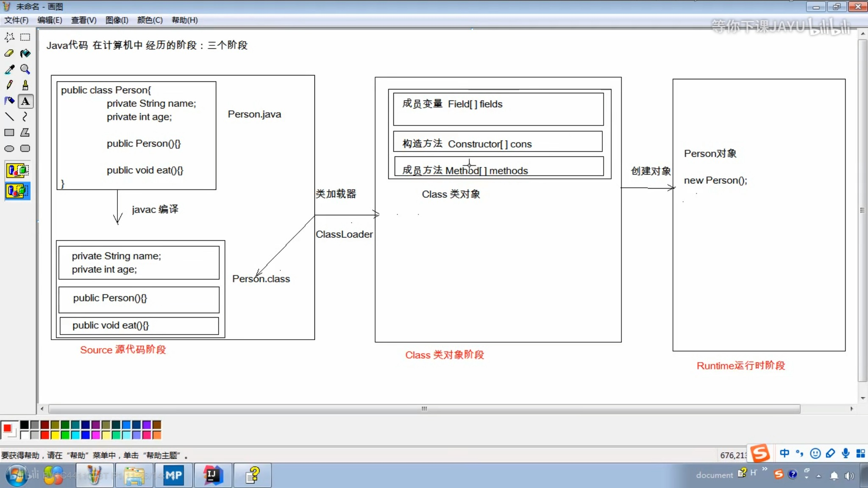Choose the Polygon shape tool
Viewport: 868px width, 488px height.
click(25, 133)
